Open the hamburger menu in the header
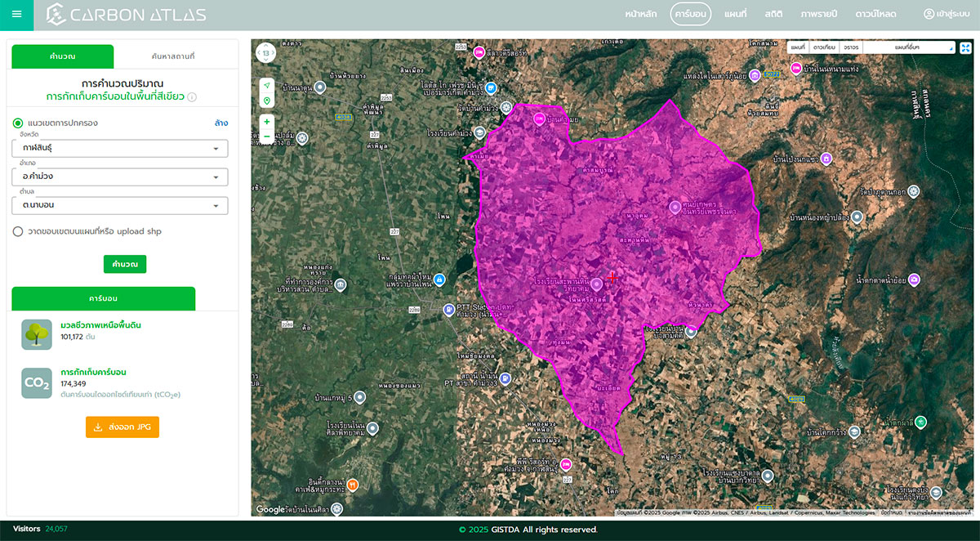The width and height of the screenshot is (980, 541). click(17, 15)
